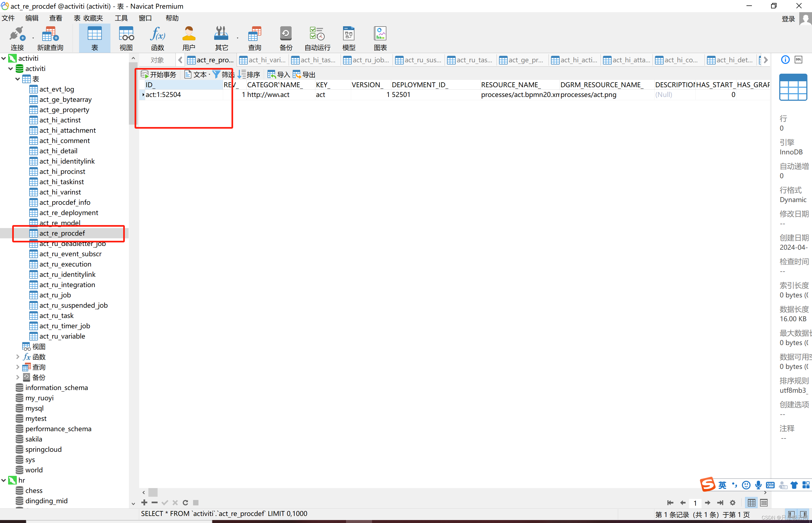Click the sidebar vertical scrollbar thumb
Screen dimensions: 812x523
(133, 93)
